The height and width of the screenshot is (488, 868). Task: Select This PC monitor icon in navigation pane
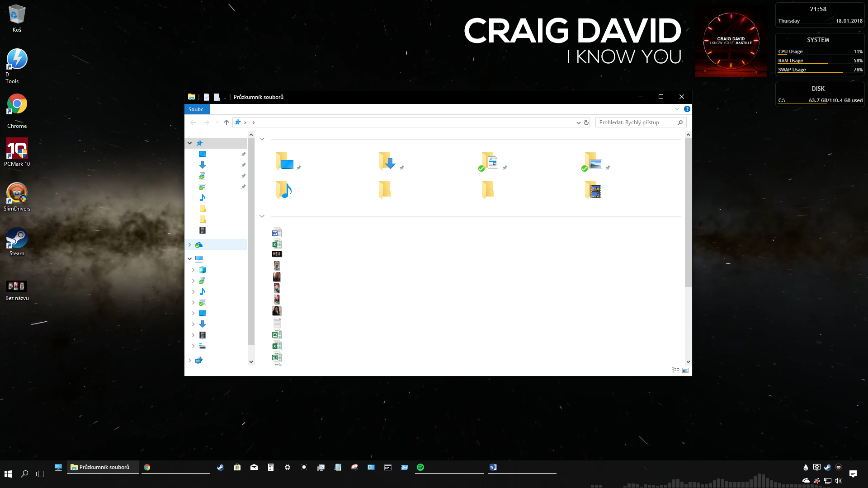point(199,259)
